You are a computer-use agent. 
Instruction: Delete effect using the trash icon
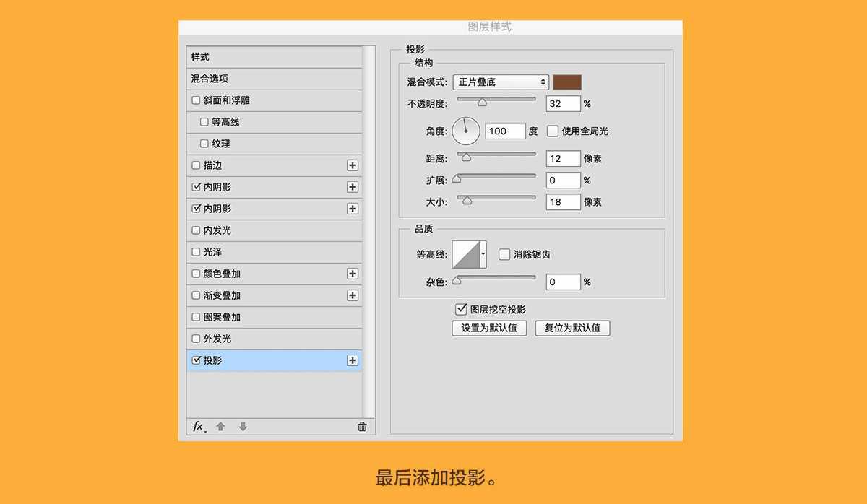pyautogui.click(x=362, y=427)
